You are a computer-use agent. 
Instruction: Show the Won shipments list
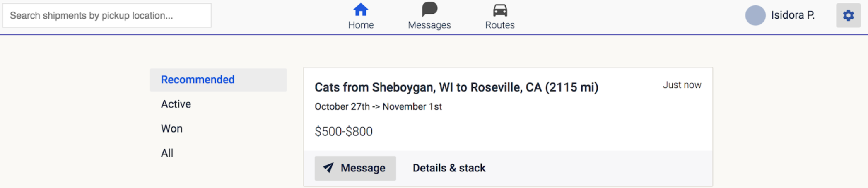(x=172, y=128)
